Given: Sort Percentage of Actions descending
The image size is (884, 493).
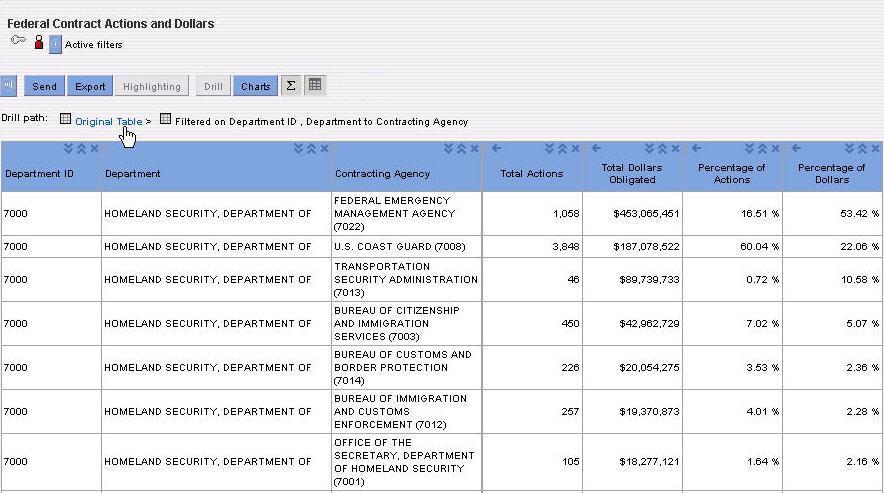Looking at the screenshot, I should 749,148.
